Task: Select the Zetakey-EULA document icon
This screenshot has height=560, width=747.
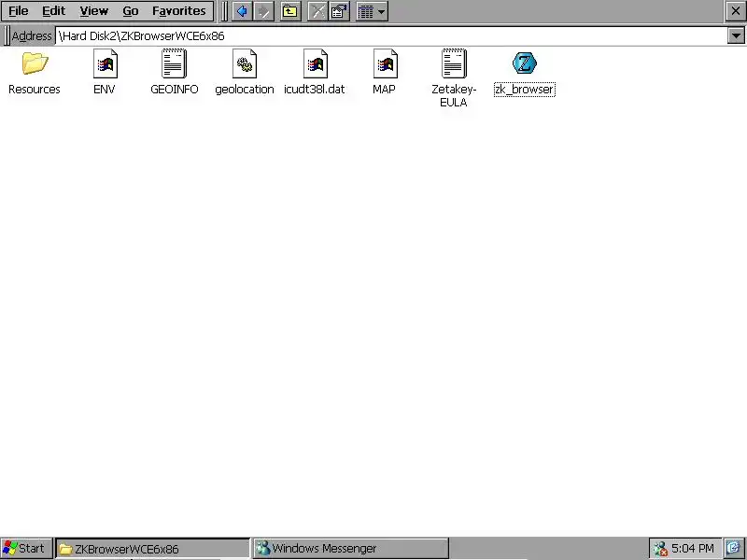Action: [454, 63]
